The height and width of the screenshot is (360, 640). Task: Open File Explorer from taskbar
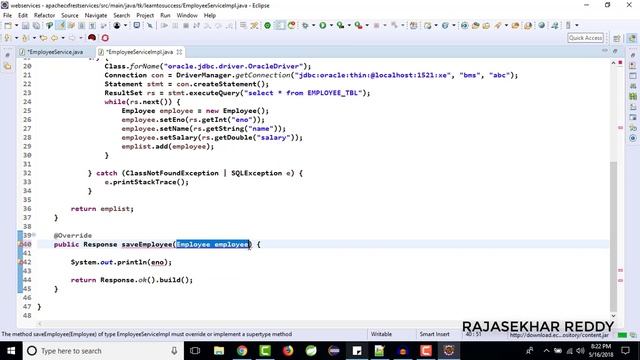[x=219, y=351]
